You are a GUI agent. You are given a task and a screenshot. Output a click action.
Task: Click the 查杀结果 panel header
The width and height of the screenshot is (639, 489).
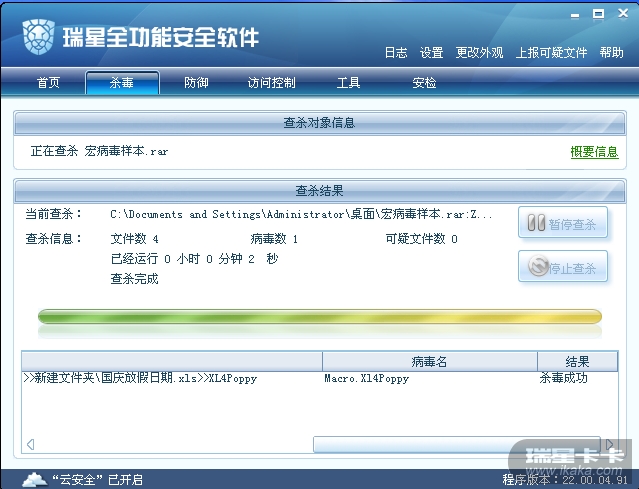tap(320, 191)
